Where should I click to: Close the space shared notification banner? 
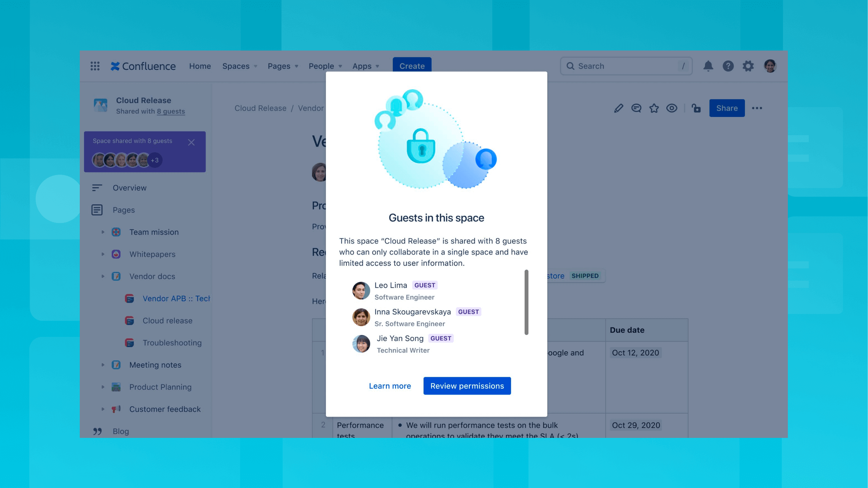pyautogui.click(x=191, y=142)
